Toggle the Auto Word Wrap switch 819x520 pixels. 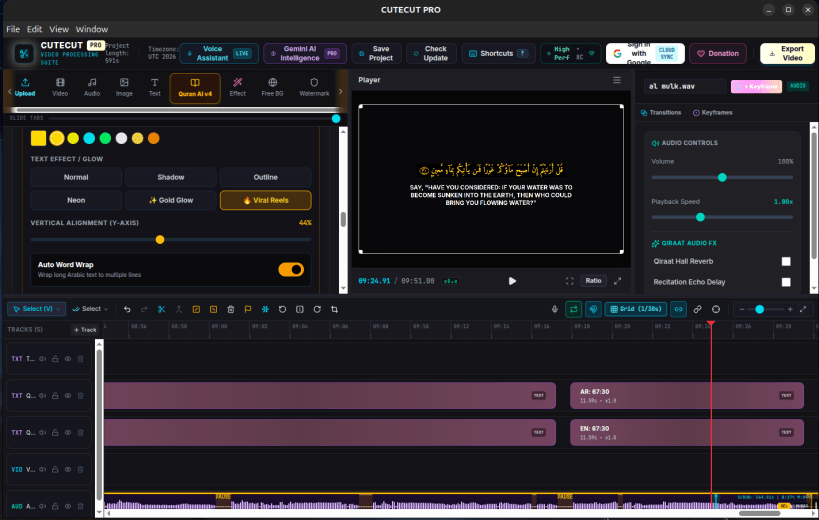click(291, 269)
